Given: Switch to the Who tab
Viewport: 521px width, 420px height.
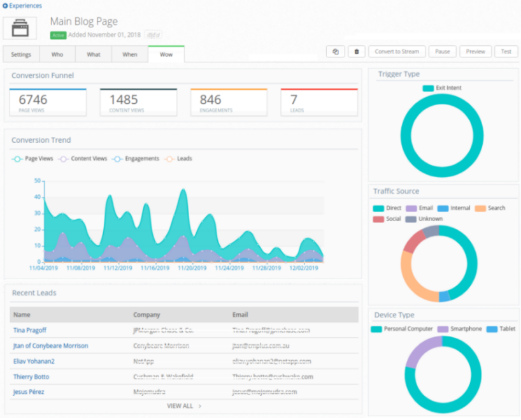Looking at the screenshot, I should [x=57, y=55].
